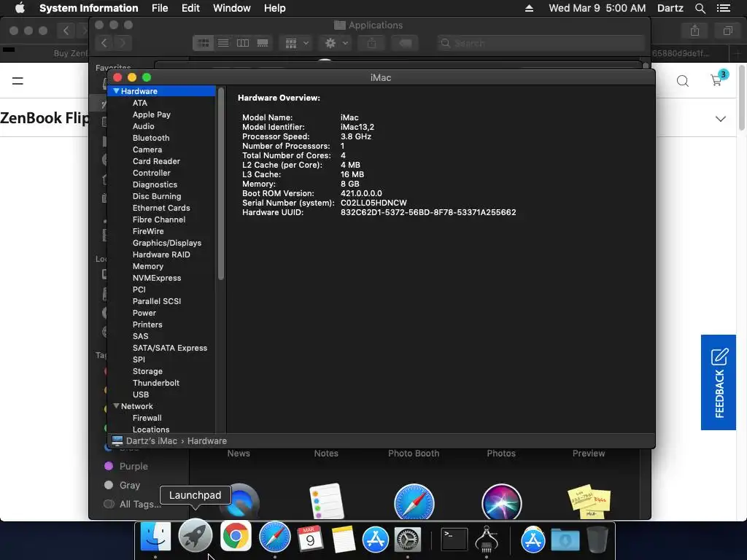
Task: Open Notes icon in the Dock
Action: (x=343, y=539)
